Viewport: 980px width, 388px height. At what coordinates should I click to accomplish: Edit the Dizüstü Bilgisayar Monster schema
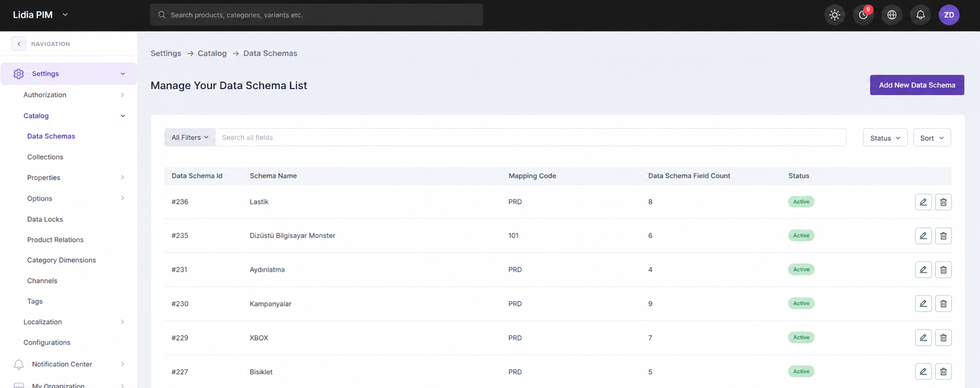(x=923, y=236)
